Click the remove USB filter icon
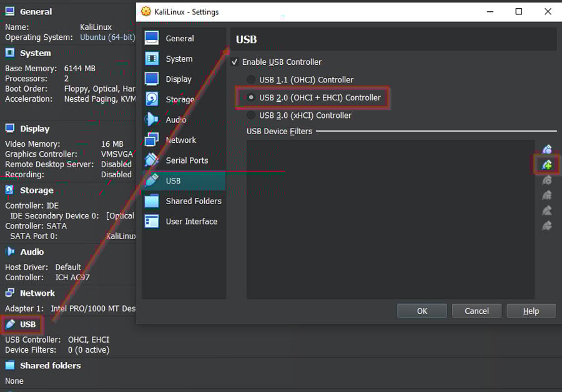 pyautogui.click(x=547, y=195)
